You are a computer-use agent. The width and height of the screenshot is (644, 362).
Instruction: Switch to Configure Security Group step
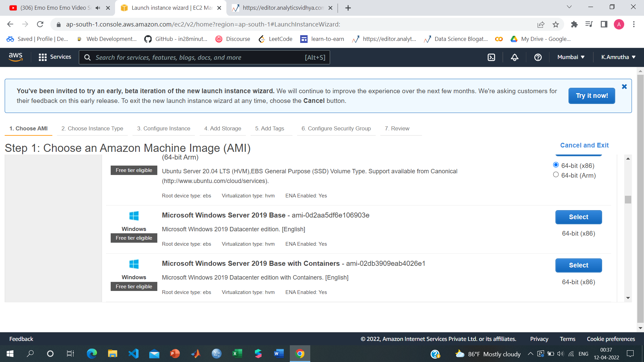(336, 128)
